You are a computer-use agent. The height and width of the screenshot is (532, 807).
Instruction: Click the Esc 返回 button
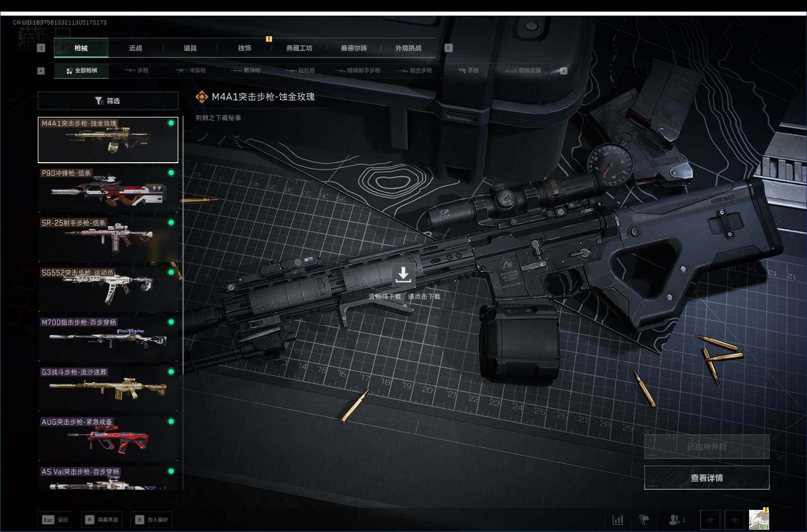point(55,519)
